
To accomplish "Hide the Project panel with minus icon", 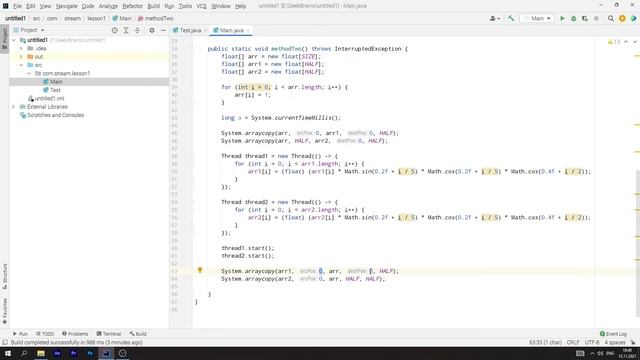I will tap(163, 30).
